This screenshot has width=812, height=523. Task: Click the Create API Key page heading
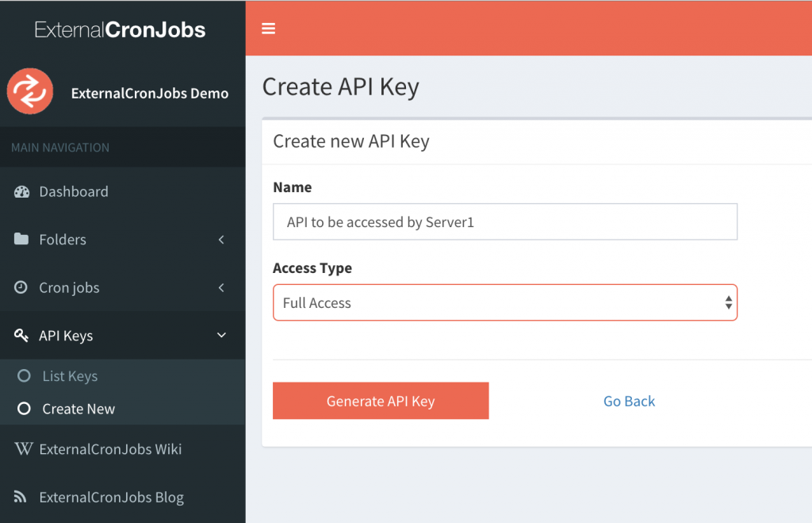click(x=340, y=87)
